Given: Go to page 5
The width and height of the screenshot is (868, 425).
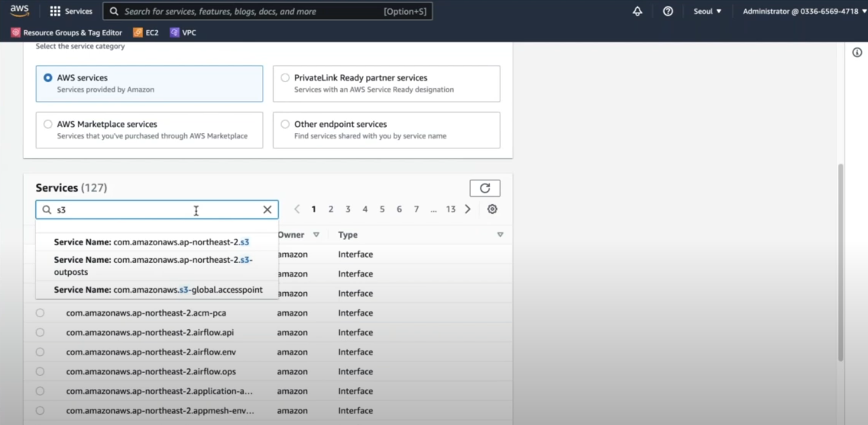Looking at the screenshot, I should point(382,209).
